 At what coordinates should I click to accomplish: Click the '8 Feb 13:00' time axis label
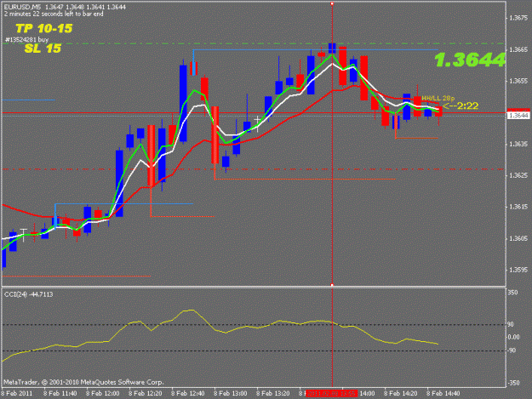[x=231, y=394]
